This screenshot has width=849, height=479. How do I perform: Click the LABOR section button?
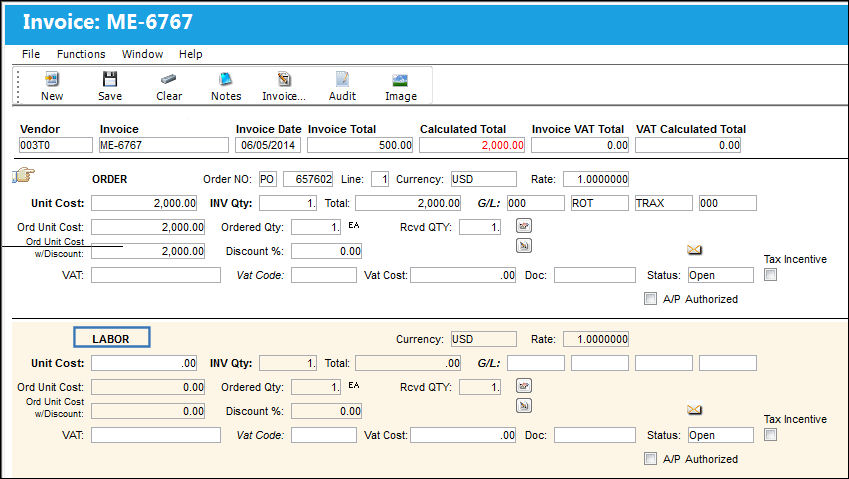point(112,337)
